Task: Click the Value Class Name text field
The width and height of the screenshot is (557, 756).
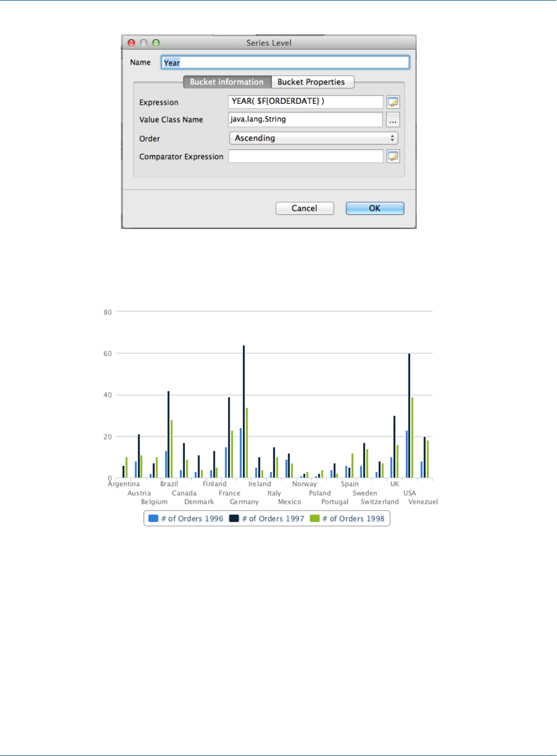Action: click(305, 119)
